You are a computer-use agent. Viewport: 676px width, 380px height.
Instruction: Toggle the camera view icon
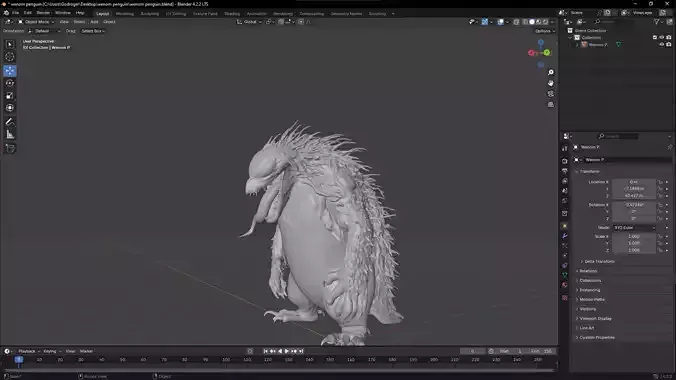click(x=551, y=94)
